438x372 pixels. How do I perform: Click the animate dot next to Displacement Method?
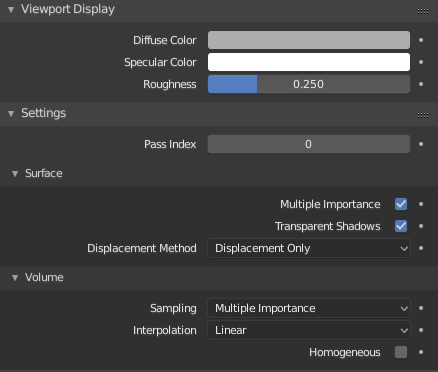click(x=421, y=248)
